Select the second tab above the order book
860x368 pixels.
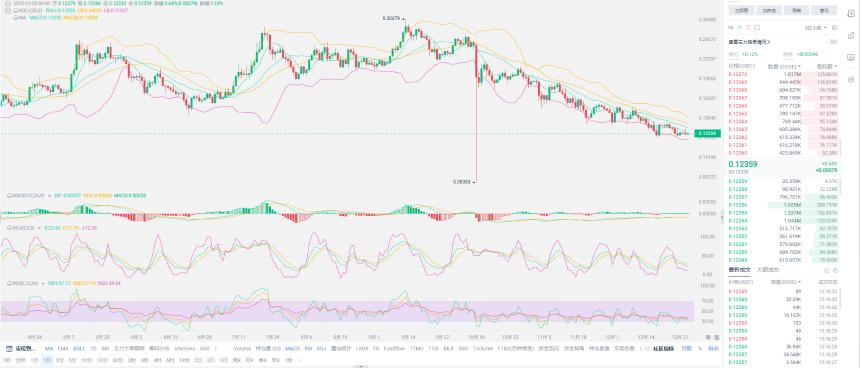pos(769,10)
